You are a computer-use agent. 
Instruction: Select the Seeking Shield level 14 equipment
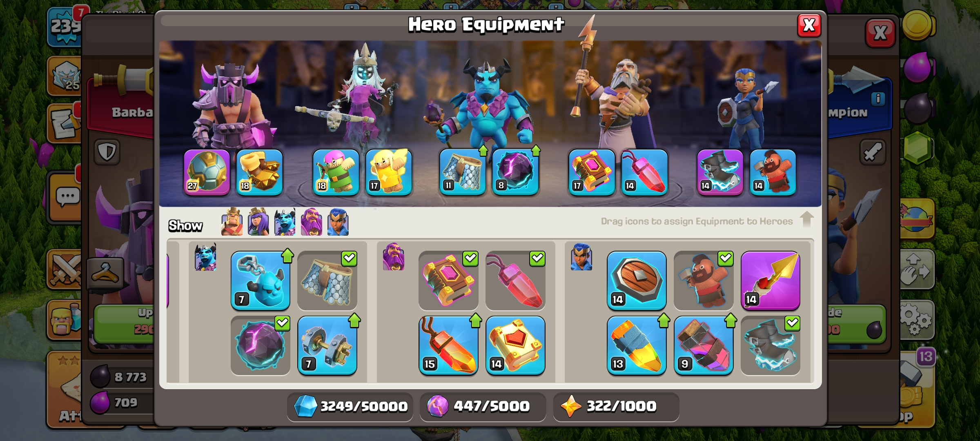[x=637, y=281]
